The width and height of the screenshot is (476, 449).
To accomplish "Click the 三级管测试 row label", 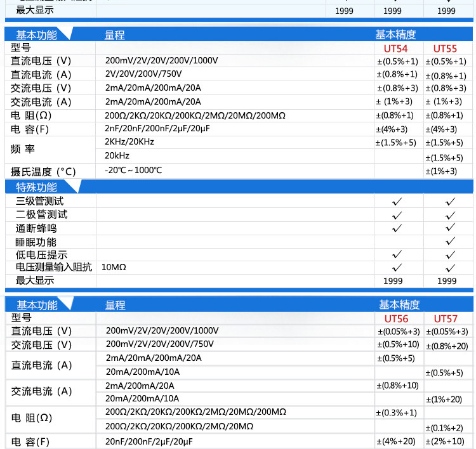I will click(40, 201).
